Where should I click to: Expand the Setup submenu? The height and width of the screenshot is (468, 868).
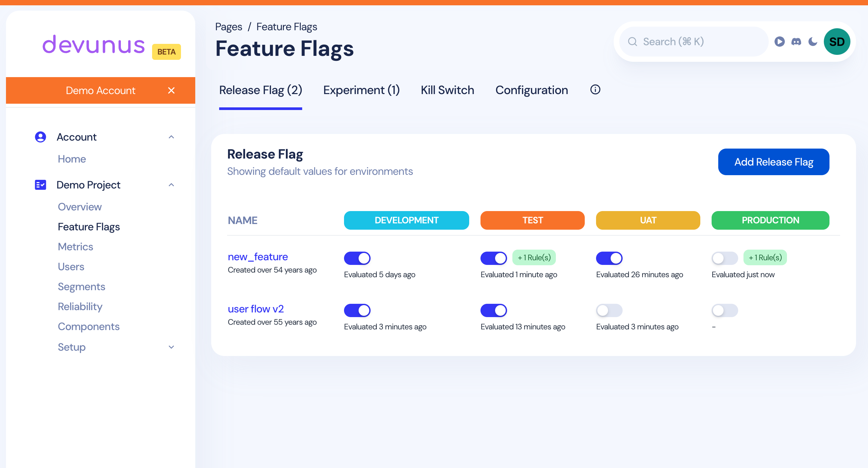171,347
